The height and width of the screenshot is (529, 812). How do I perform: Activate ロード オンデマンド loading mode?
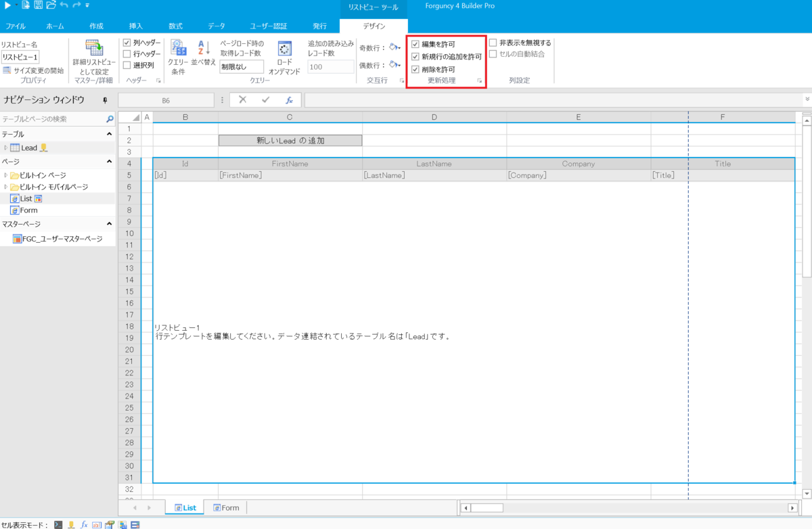click(284, 49)
